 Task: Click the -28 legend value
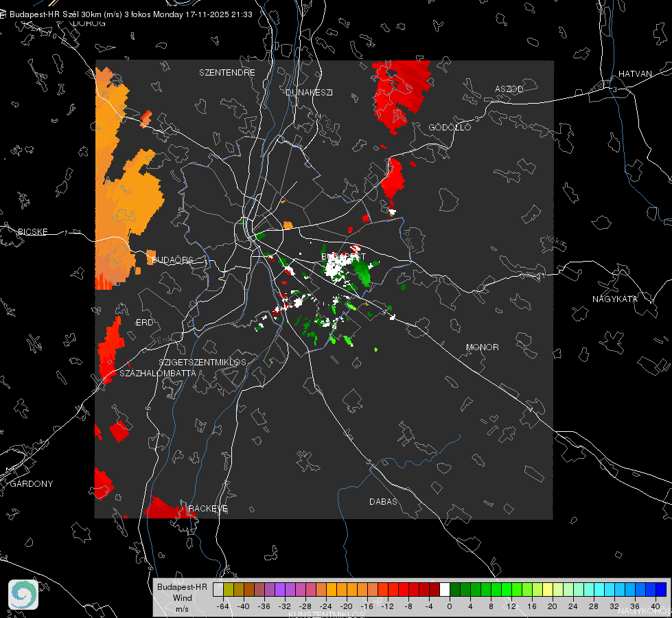tap(305, 606)
